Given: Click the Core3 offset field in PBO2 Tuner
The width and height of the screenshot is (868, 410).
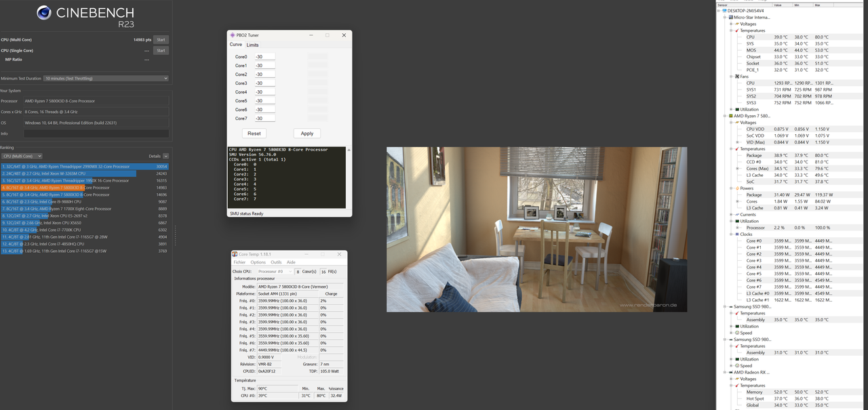Looking at the screenshot, I should pos(264,83).
